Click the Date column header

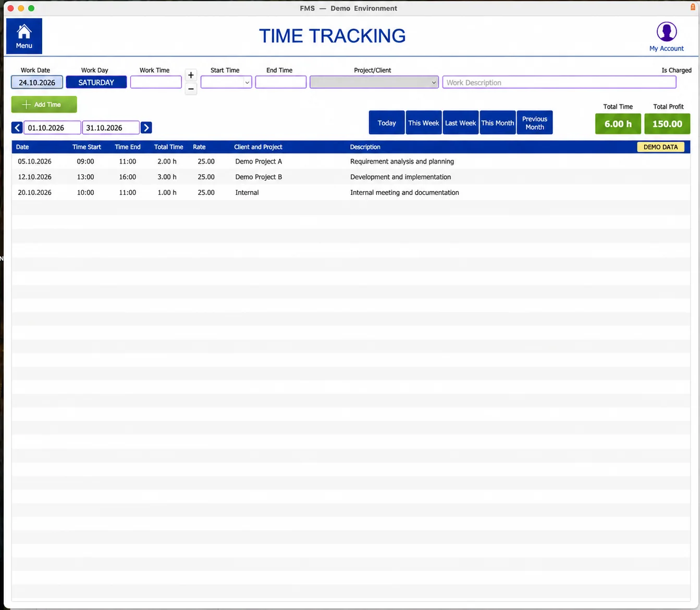22,147
